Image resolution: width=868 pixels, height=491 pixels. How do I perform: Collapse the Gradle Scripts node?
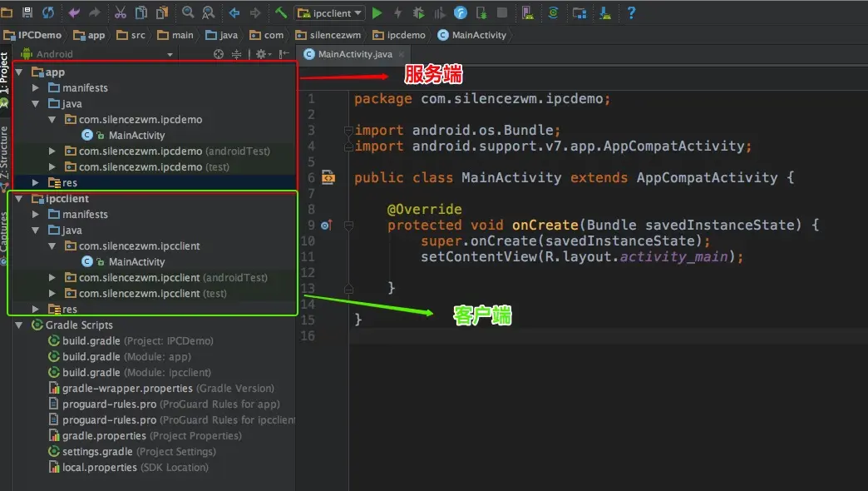tap(19, 325)
